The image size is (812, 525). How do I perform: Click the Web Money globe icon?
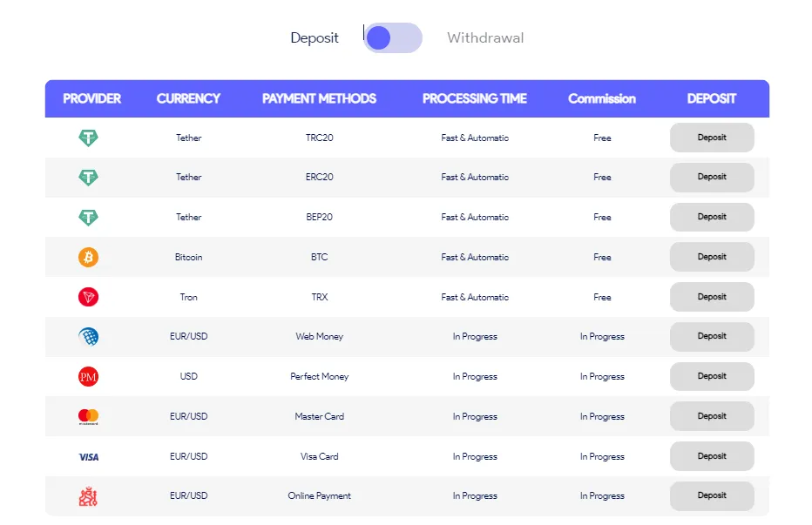click(88, 336)
